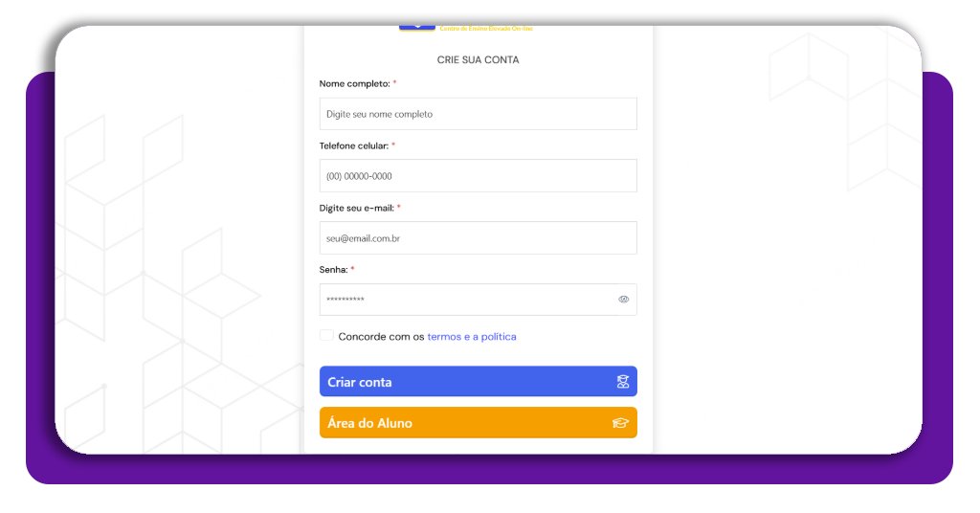Click the 'Nome completo:' label
Screen dimensions: 980x513
click(354, 84)
